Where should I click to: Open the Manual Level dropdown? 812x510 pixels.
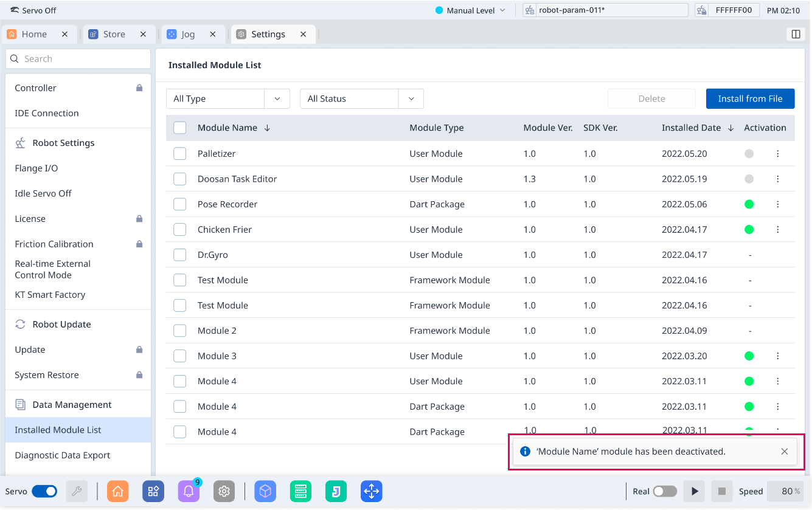pyautogui.click(x=471, y=10)
